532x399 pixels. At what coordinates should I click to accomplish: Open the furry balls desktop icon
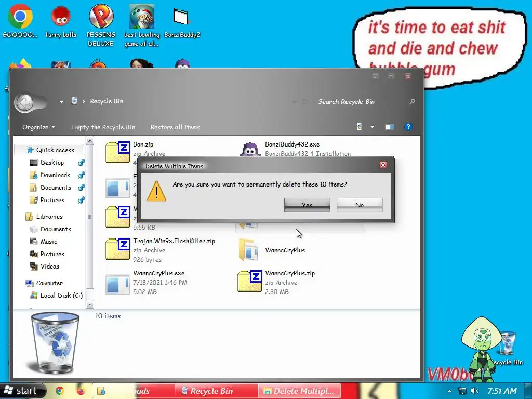click(61, 22)
